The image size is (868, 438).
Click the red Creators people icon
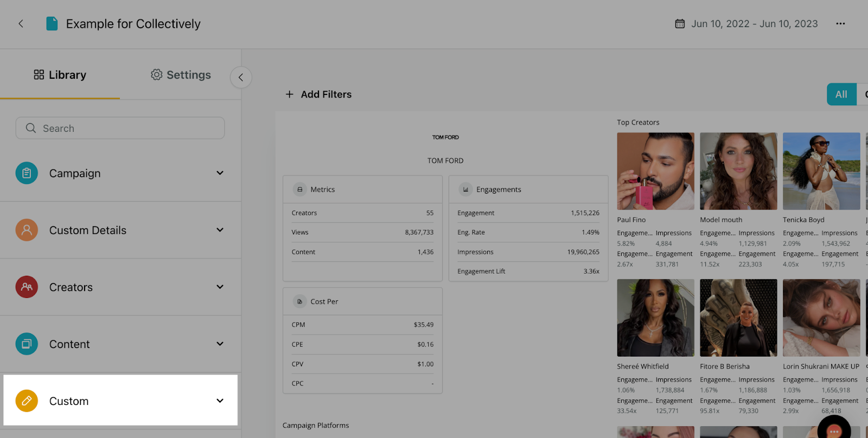click(27, 287)
